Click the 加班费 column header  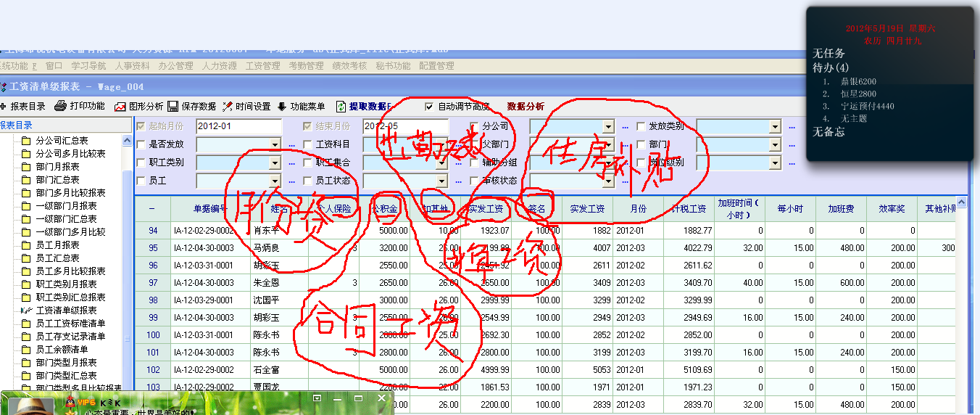[841, 209]
